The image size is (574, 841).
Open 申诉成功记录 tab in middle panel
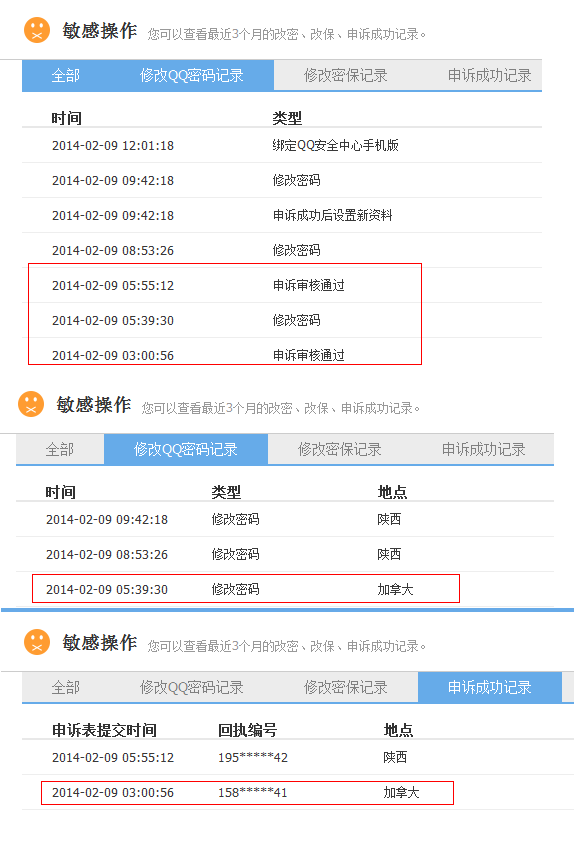pos(483,449)
